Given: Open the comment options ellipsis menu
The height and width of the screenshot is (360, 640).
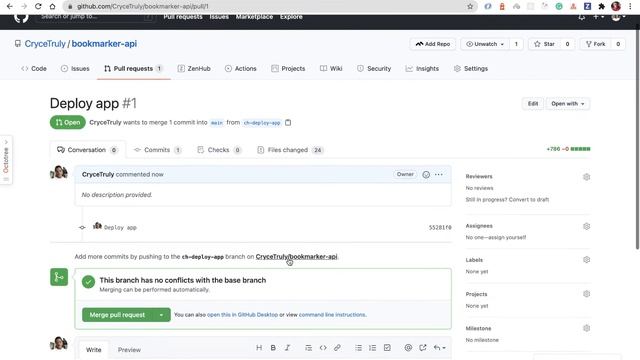Looking at the screenshot, I should tap(439, 174).
